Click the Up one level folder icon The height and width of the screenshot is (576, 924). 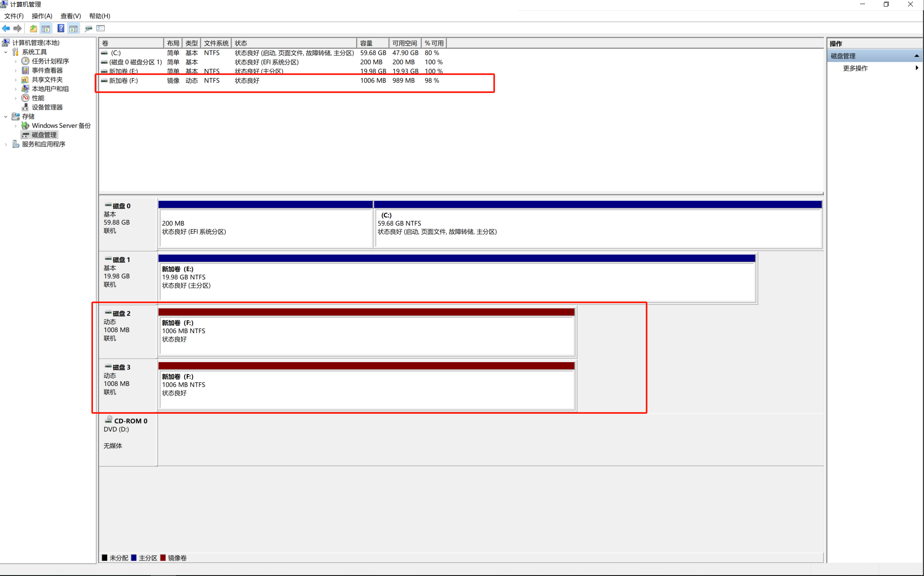click(33, 28)
